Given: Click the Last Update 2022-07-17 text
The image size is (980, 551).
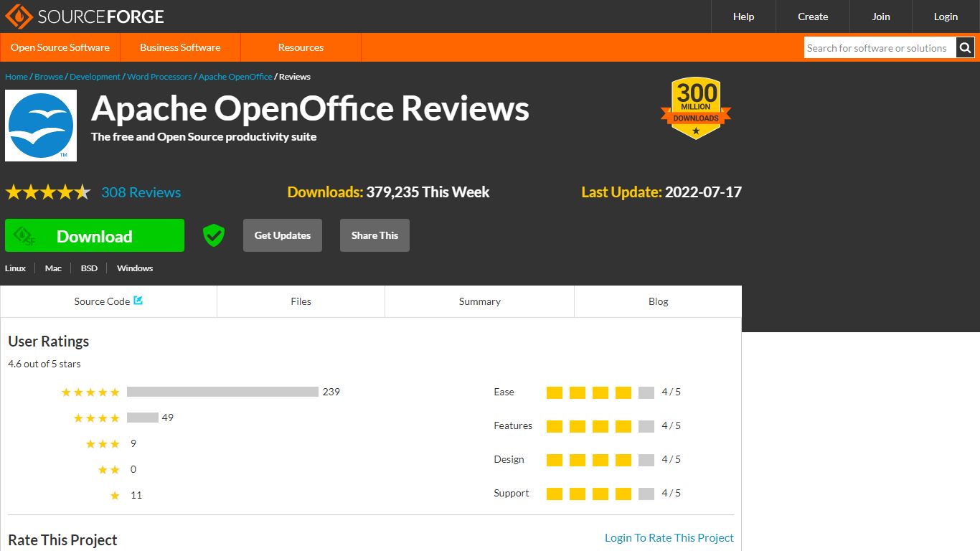Looking at the screenshot, I should [x=661, y=192].
